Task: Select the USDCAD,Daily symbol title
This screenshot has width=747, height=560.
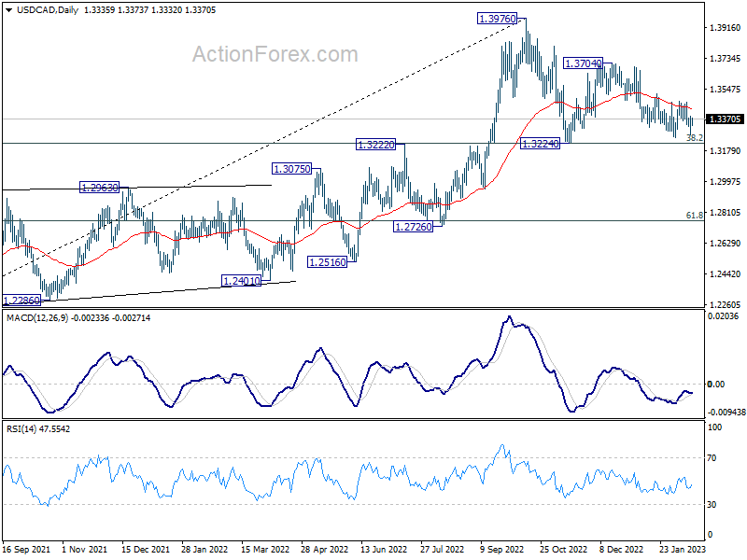Action: [x=48, y=10]
